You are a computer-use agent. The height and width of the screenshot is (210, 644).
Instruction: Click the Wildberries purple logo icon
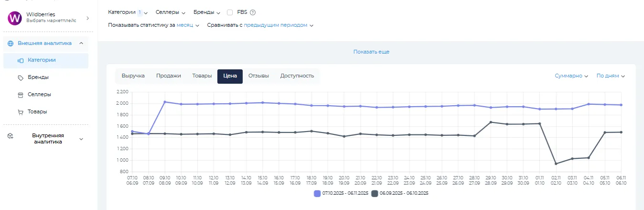[x=15, y=18]
